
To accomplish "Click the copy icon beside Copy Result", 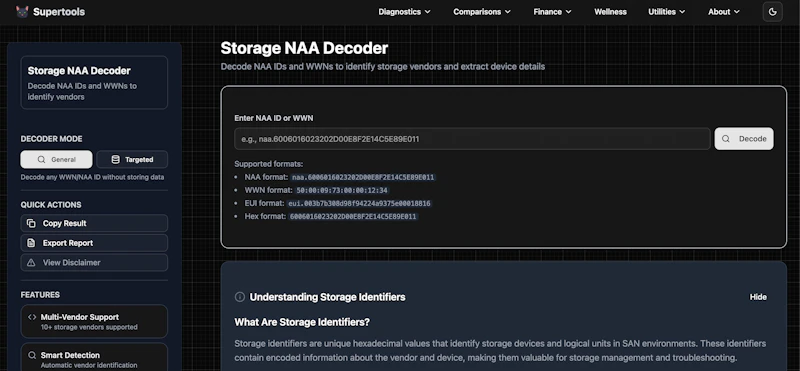I will click(x=31, y=224).
